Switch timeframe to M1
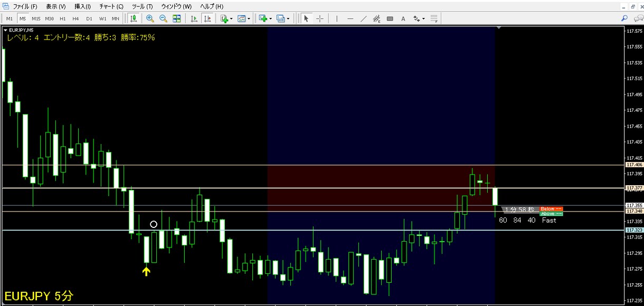Image resolution: width=644 pixels, height=306 pixels. [10, 18]
